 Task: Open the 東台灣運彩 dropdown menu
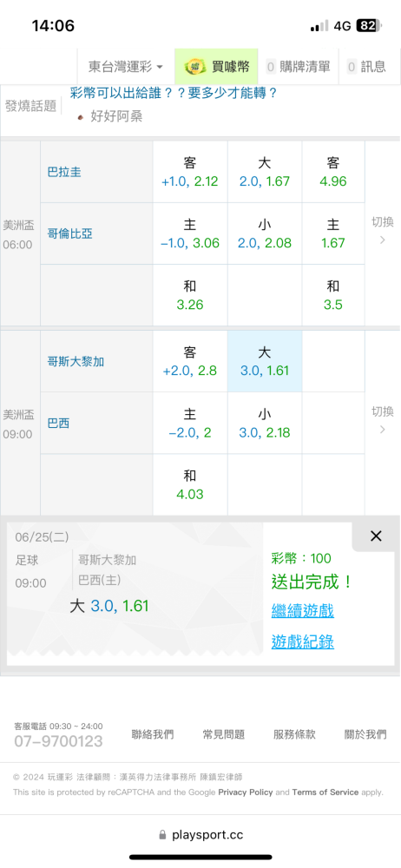point(126,67)
